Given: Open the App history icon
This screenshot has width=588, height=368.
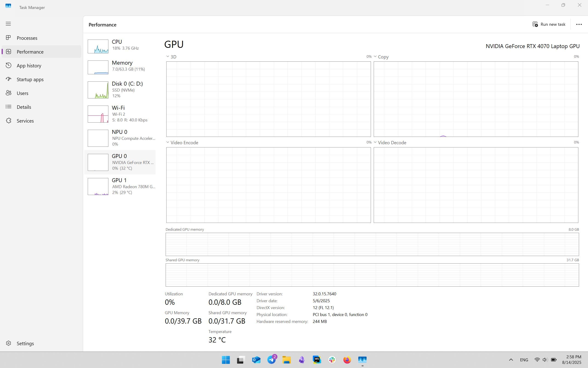Looking at the screenshot, I should pos(8,66).
